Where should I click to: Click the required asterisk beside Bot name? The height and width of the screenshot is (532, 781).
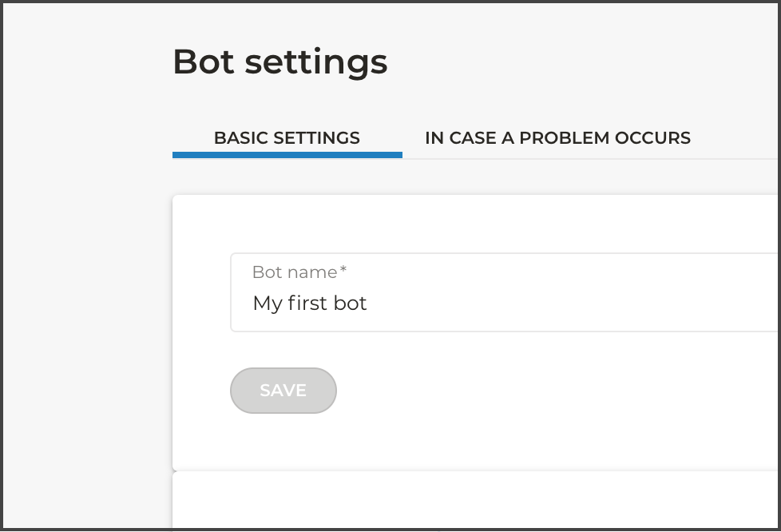tap(343, 271)
